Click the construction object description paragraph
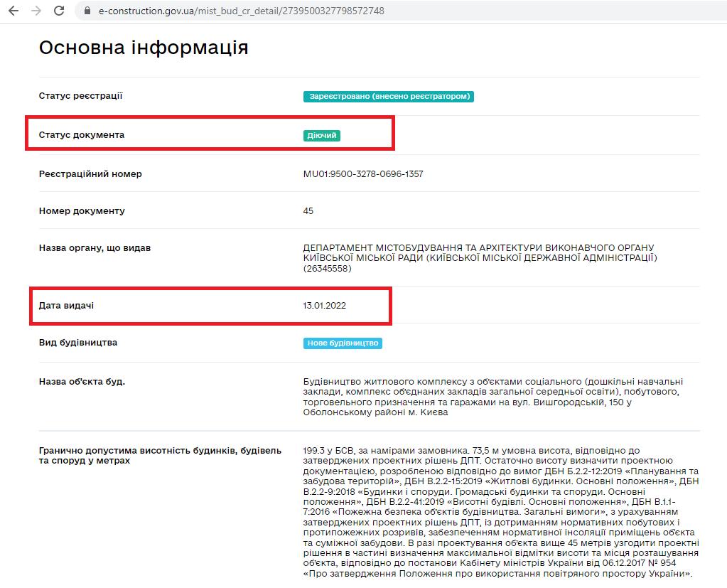The width and height of the screenshot is (727, 588). pyautogui.click(x=492, y=397)
